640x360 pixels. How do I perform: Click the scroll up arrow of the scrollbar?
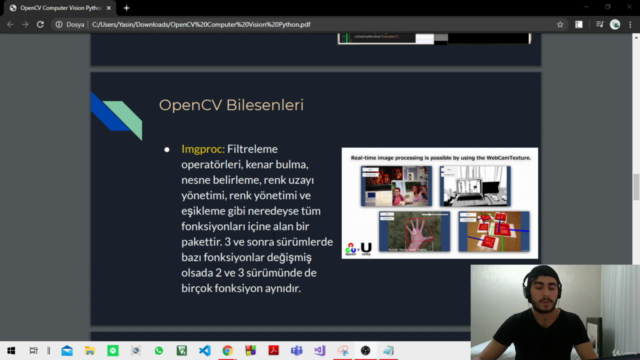tap(636, 37)
